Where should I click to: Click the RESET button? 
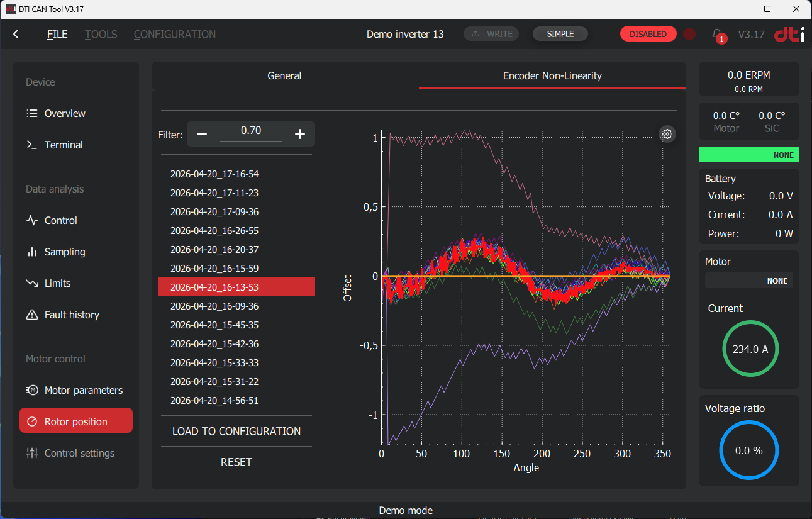(x=236, y=462)
